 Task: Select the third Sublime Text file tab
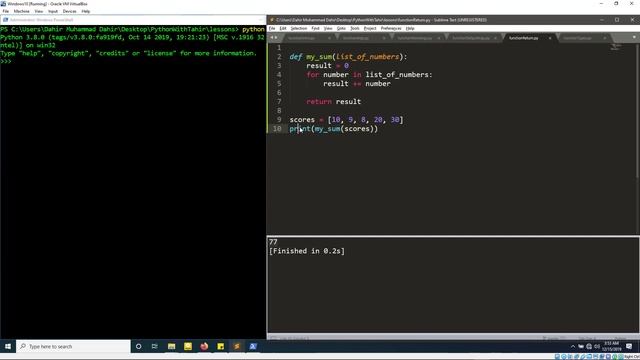(414, 38)
